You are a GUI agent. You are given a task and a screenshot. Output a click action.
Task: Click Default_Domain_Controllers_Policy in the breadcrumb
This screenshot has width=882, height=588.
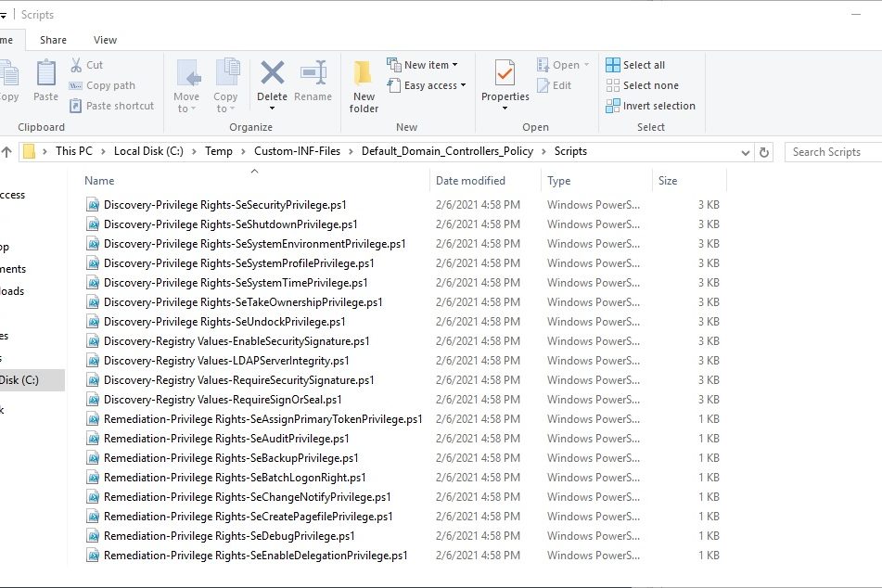(x=447, y=151)
